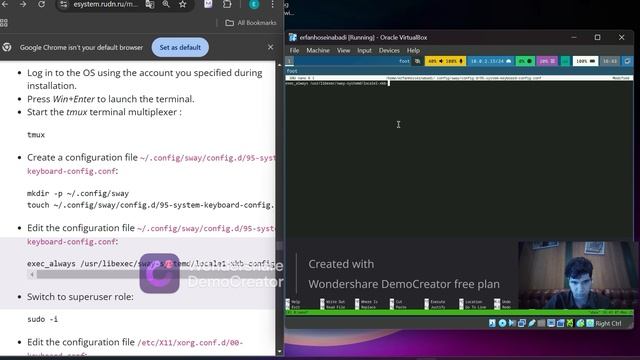The width and height of the screenshot is (640, 360).
Task: Click the Right Ctrl host key indicator
Action: click(x=608, y=323)
